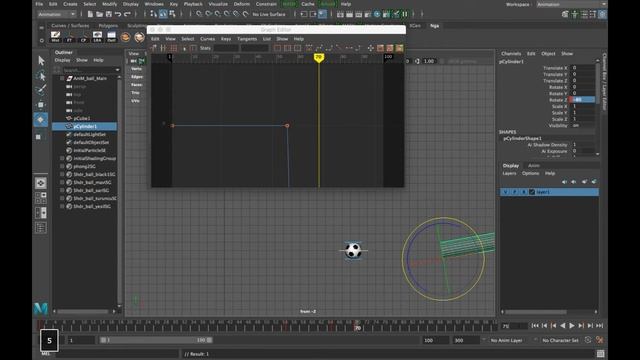Click the Maya logo icon
The image size is (640, 360).
pos(41,309)
